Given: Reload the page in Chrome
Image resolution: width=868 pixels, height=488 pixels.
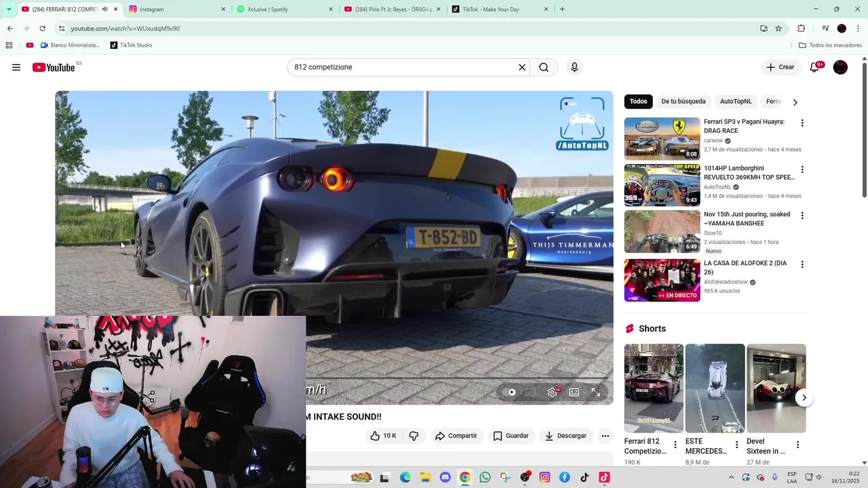Looking at the screenshot, I should (42, 28).
